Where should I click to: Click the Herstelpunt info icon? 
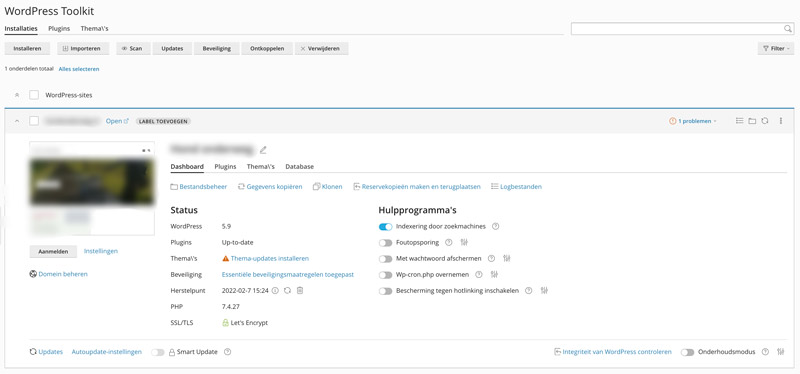pos(275,290)
